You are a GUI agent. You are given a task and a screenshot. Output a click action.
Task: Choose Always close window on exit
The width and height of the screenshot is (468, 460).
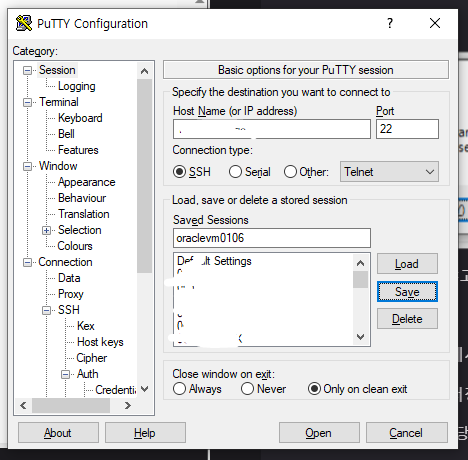click(x=197, y=389)
